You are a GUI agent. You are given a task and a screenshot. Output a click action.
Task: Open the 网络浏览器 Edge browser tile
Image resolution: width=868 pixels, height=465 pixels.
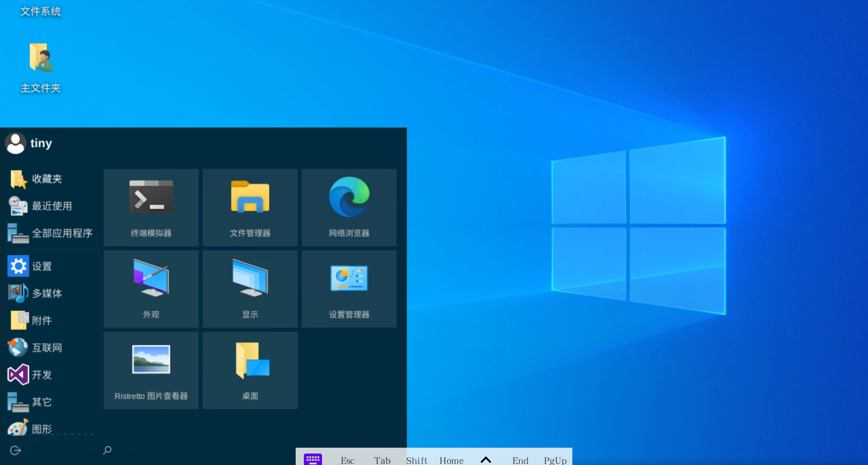coord(349,207)
